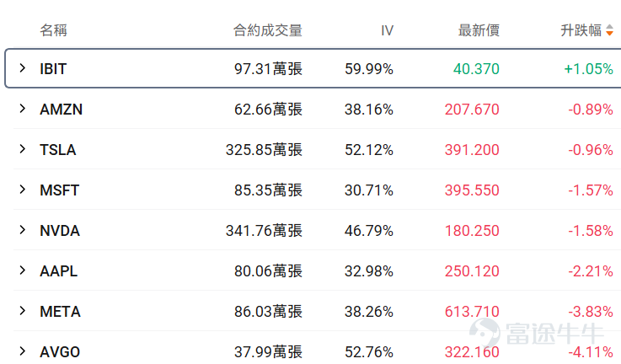This screenshot has width=621, height=364.
Task: Sort by 合約成交量 column header
Action: (268, 30)
